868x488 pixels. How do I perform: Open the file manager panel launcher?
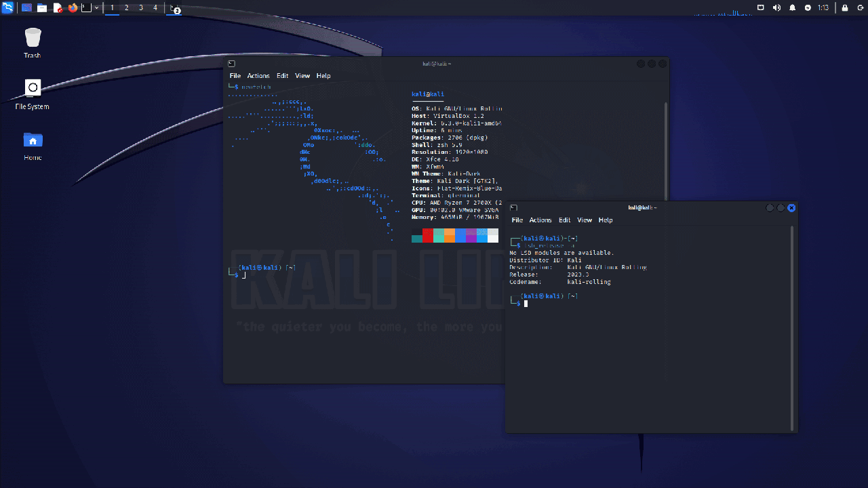[42, 7]
